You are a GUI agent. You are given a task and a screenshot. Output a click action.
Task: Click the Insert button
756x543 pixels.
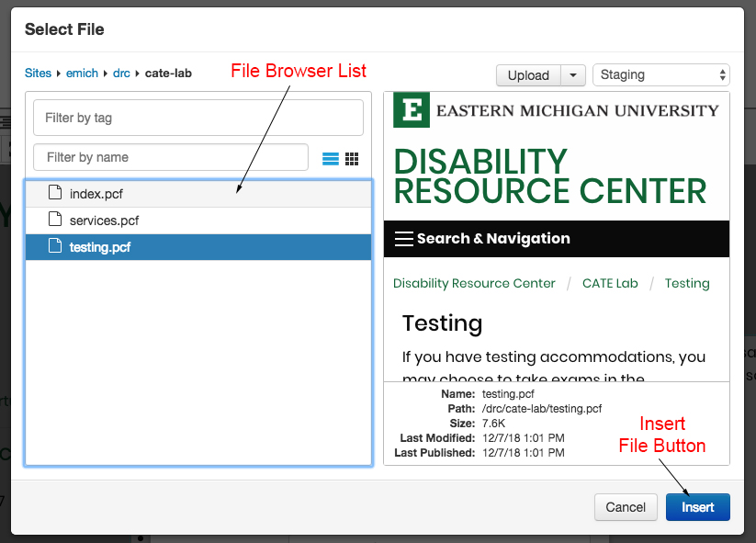point(697,507)
